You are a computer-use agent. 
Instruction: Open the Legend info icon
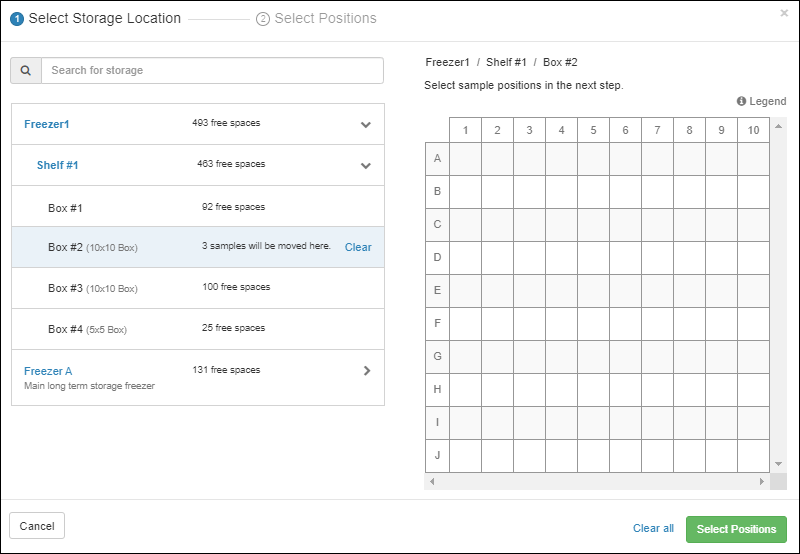(x=742, y=101)
